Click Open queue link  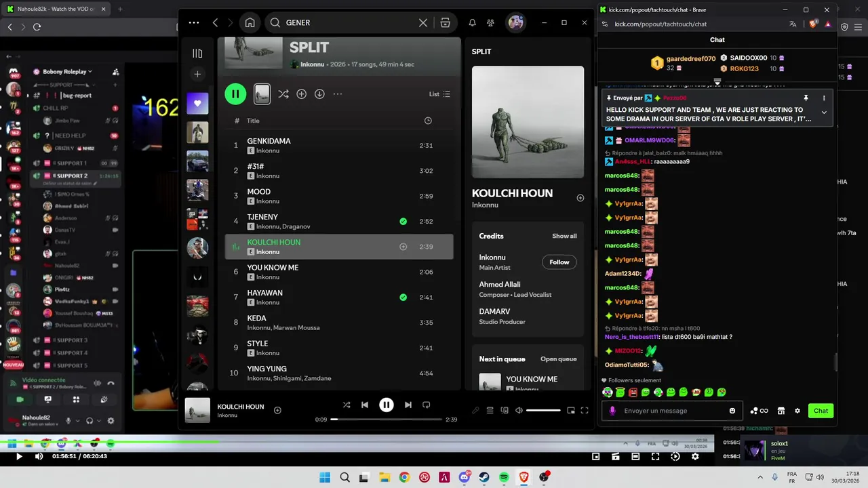tap(558, 359)
